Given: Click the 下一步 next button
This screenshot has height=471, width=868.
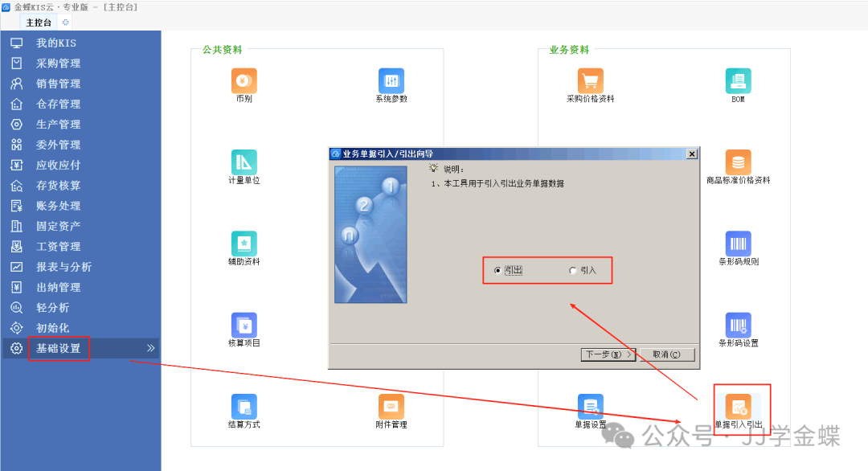Looking at the screenshot, I should 608,354.
